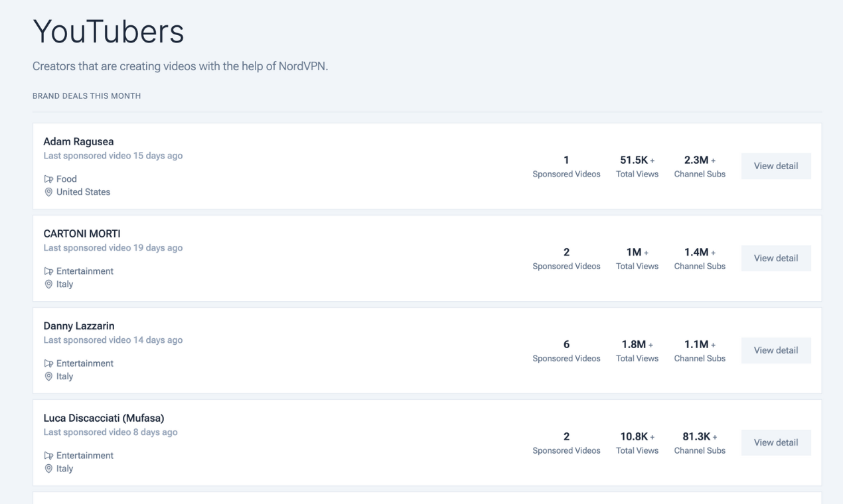Click 'Last sponsored video 8 days ago'
Image resolution: width=843 pixels, height=504 pixels.
[x=110, y=432]
